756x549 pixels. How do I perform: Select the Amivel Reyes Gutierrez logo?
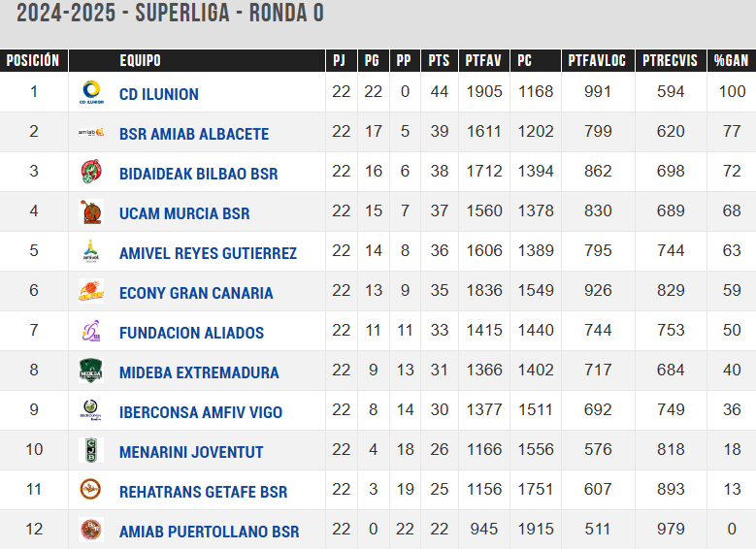point(91,251)
